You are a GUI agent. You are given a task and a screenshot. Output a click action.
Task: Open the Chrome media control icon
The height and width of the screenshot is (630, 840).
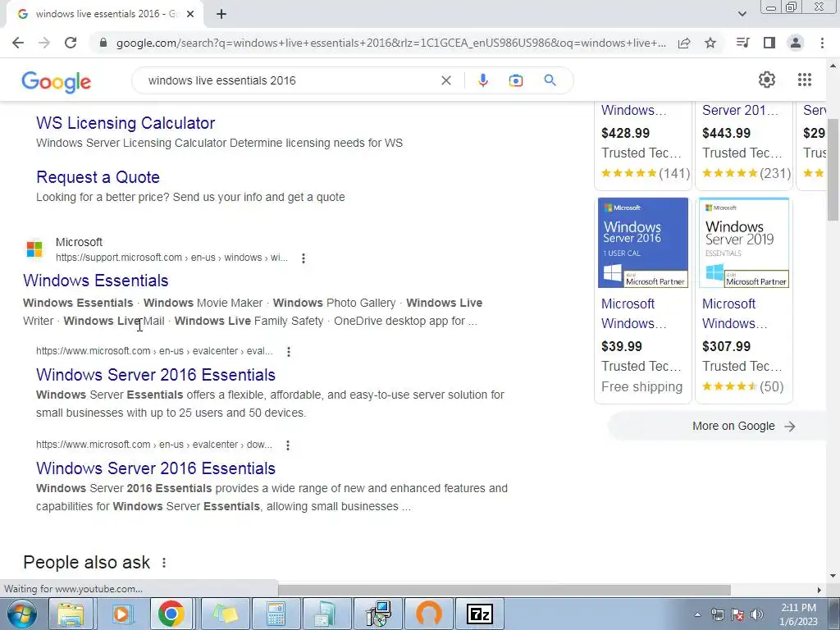(743, 43)
